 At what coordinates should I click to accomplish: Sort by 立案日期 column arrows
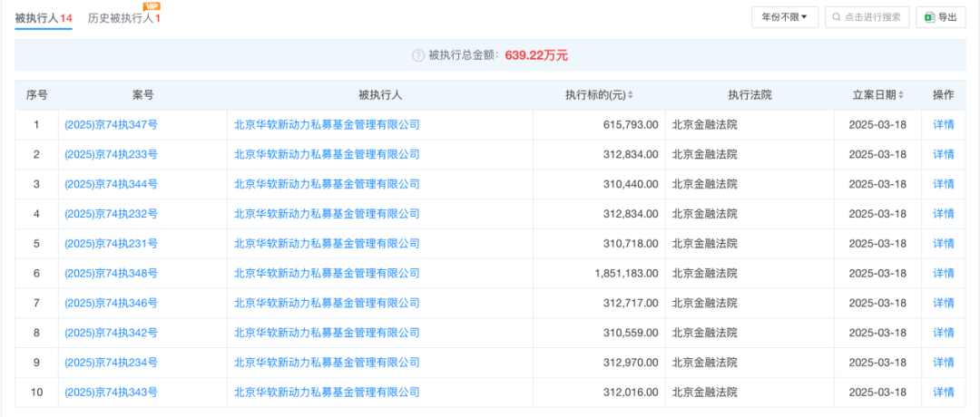click(901, 95)
